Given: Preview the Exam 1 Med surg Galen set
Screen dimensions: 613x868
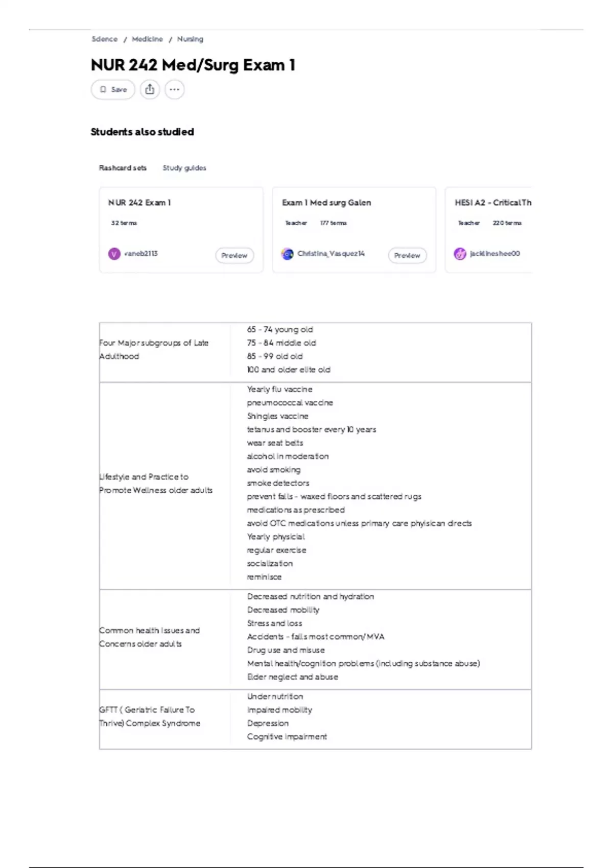Looking at the screenshot, I should pos(408,255).
